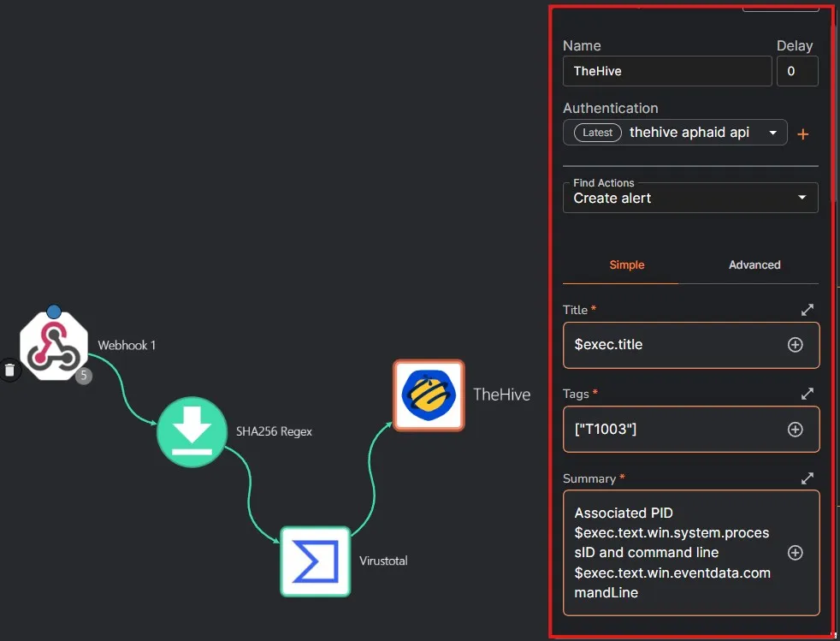840x641 pixels.
Task: Select the Virustotal workflow node
Action: pyautogui.click(x=316, y=561)
